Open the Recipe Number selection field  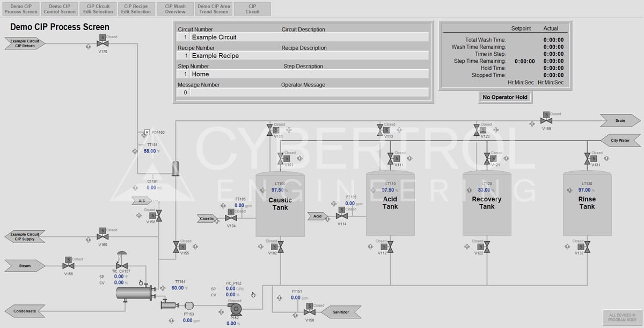pos(185,55)
